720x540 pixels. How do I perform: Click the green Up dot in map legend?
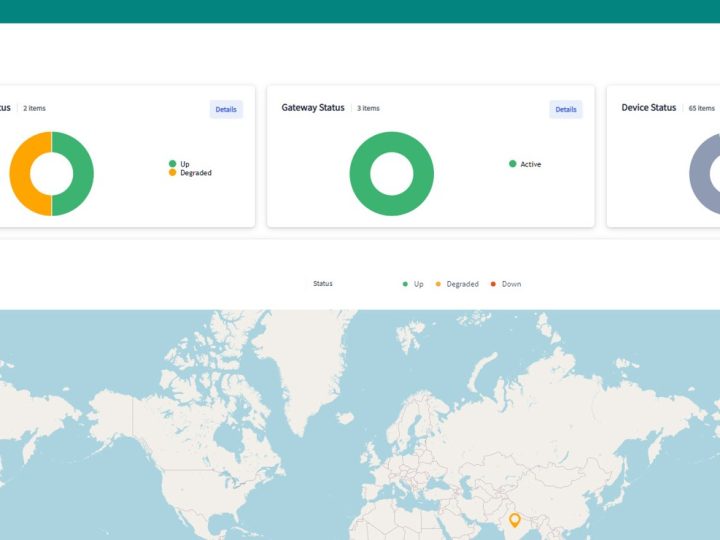coord(405,284)
